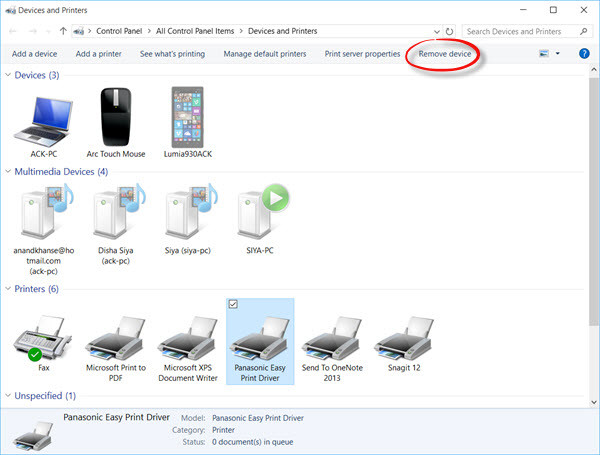This screenshot has width=600, height=455.
Task: Select Microsoft XPS Document Writer printer
Action: pyautogui.click(x=188, y=338)
